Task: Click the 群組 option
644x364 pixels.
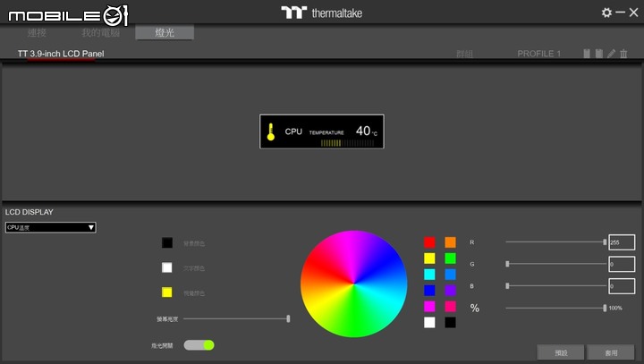Action: (464, 54)
